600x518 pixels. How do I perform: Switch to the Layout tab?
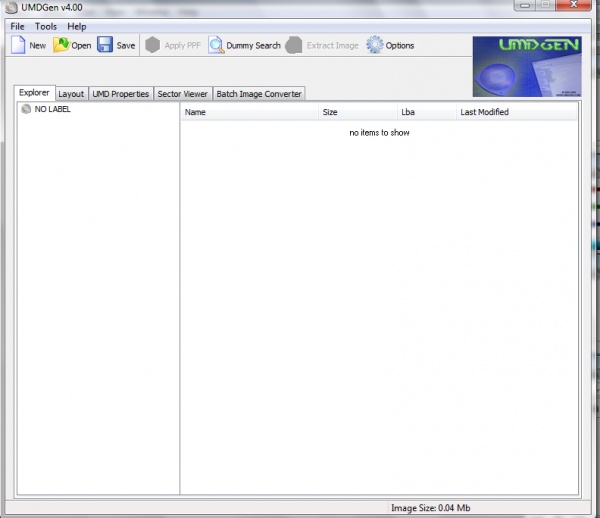71,94
